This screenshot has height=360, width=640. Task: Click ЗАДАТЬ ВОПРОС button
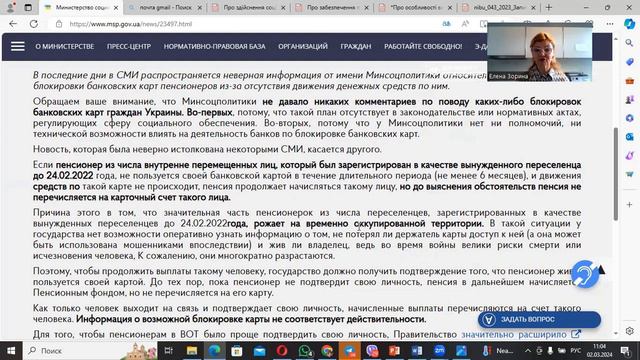(x=539, y=319)
